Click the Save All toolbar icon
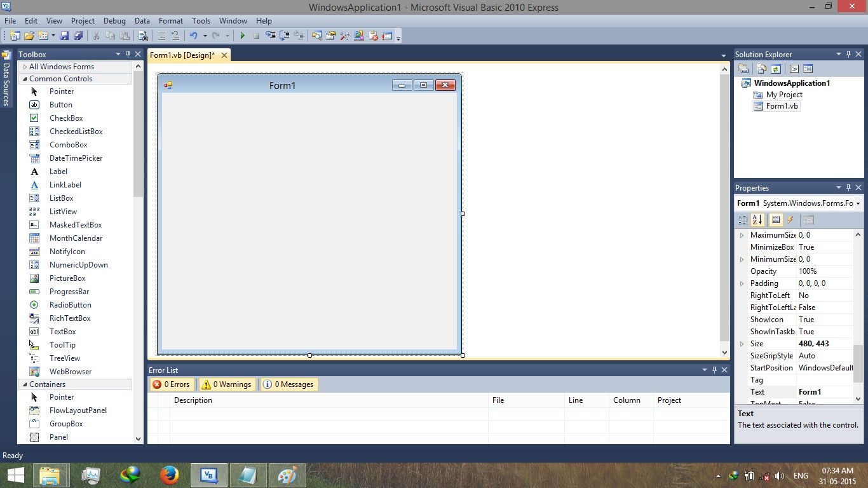 pos(78,36)
